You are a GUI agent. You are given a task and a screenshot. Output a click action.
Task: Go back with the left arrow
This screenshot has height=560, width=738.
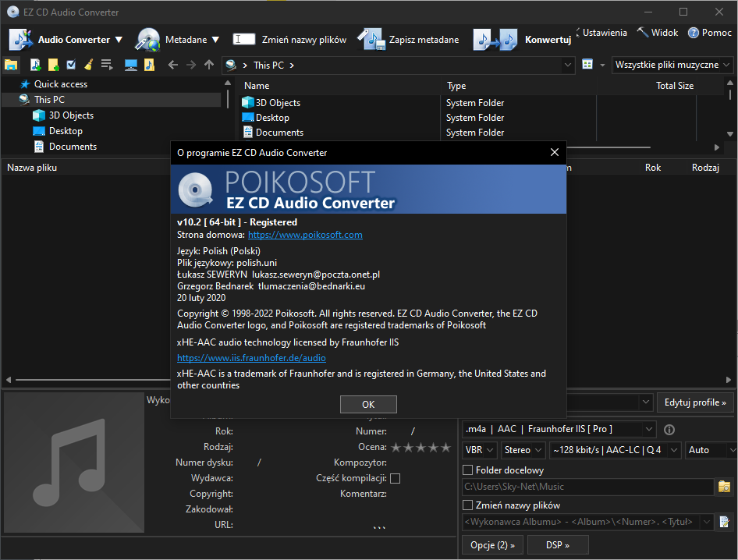pyautogui.click(x=172, y=65)
